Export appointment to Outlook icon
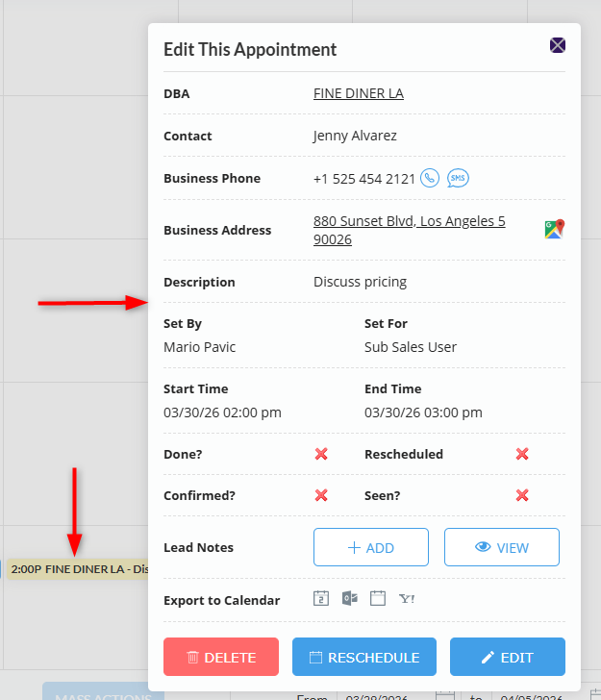The height and width of the screenshot is (700, 601). coord(349,598)
